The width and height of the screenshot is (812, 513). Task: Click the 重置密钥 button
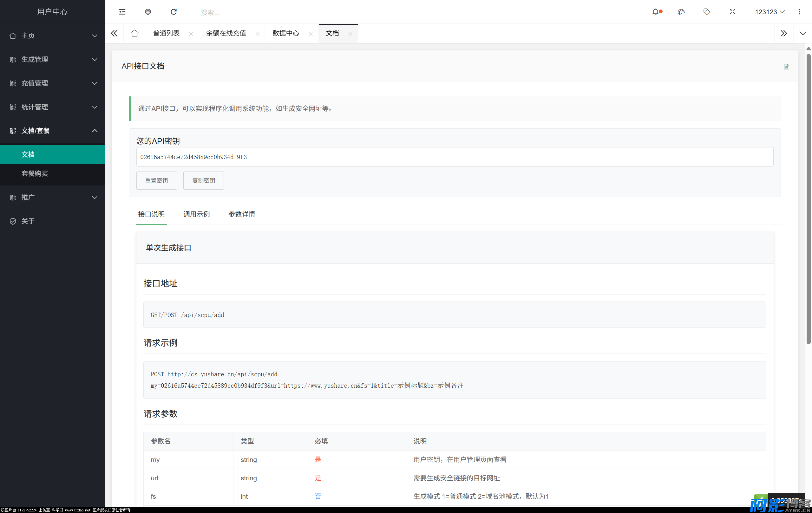[x=156, y=180]
